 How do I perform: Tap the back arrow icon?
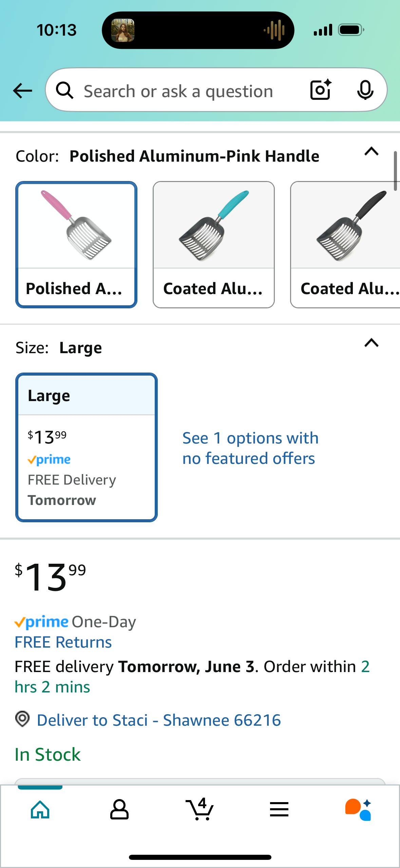[x=22, y=91]
